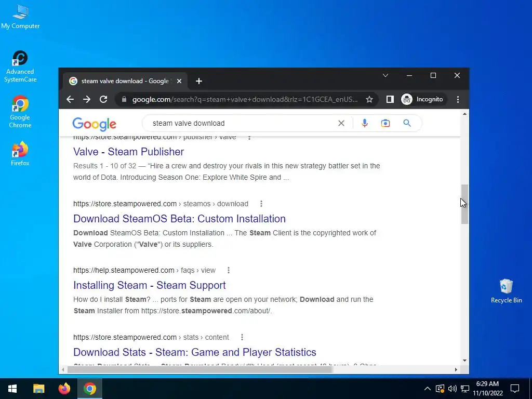Screen dimensions: 532x399
Task: Open a new tab with the plus button
Action: [x=199, y=81]
